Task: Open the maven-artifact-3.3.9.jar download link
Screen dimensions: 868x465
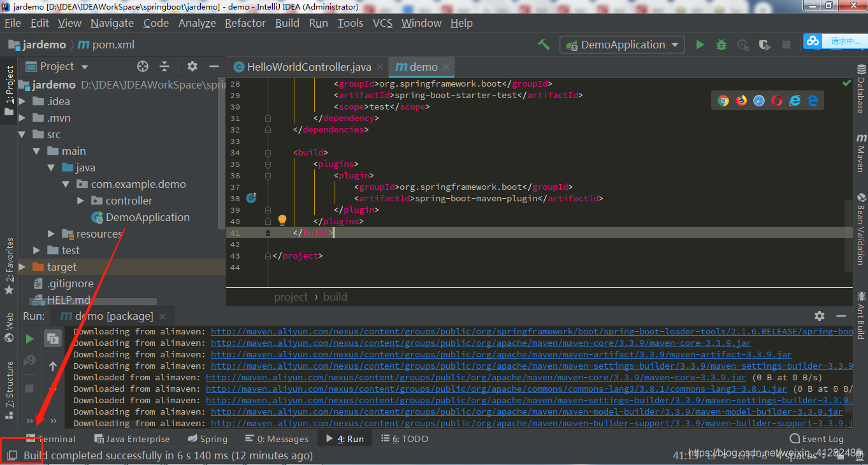Action: click(502, 354)
